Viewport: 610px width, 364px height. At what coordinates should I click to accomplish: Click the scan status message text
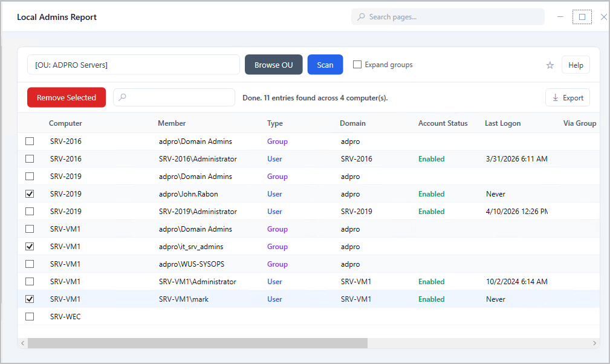click(x=315, y=97)
